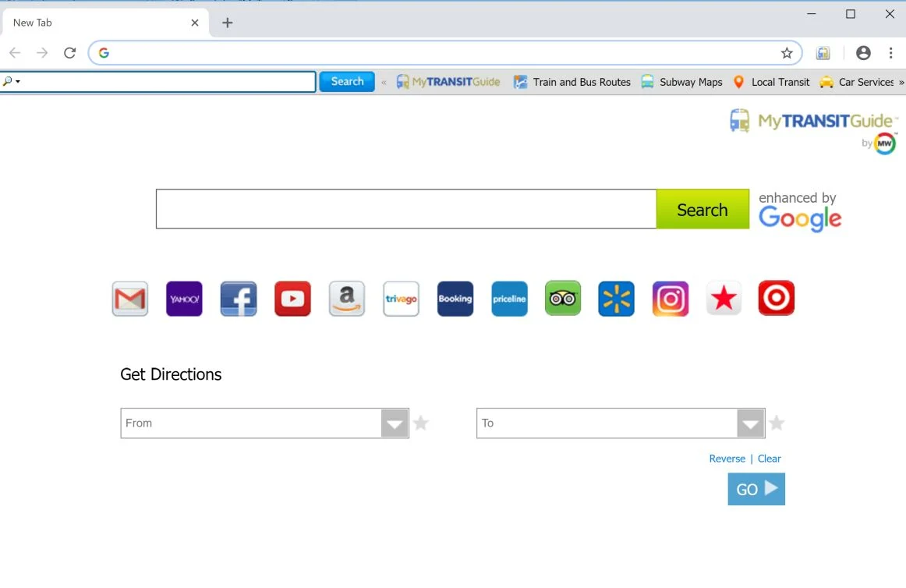Expand the From location dropdown arrow
Viewport: 906px width, 588px height.
coord(395,423)
